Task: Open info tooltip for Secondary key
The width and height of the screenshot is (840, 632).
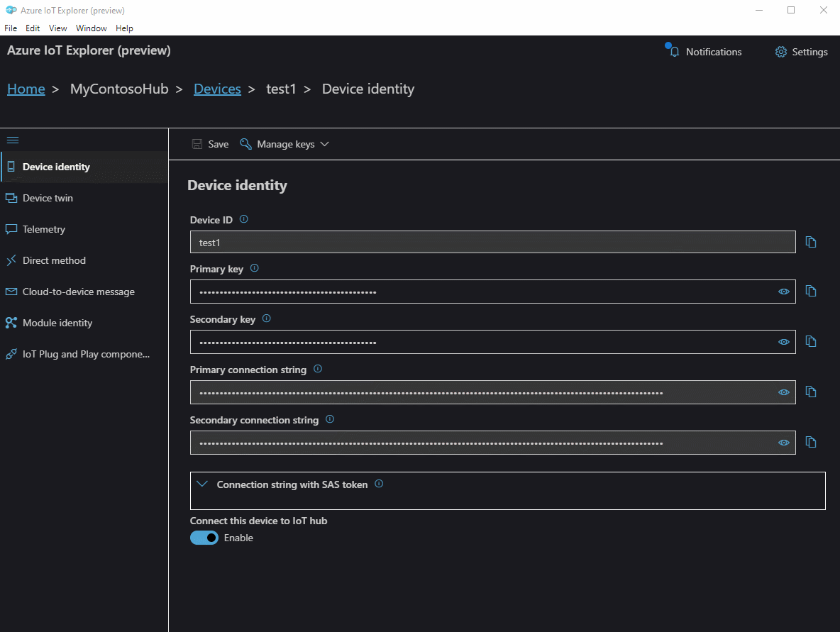Action: pyautogui.click(x=266, y=318)
